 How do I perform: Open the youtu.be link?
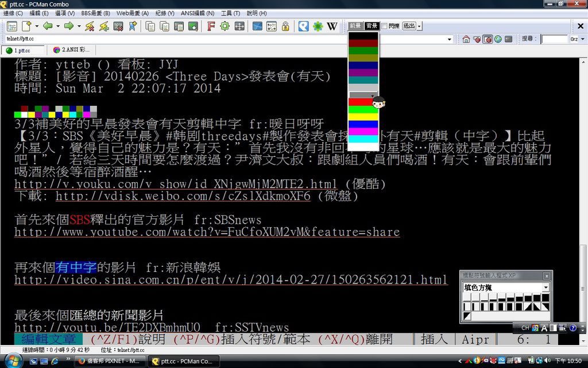tap(107, 327)
